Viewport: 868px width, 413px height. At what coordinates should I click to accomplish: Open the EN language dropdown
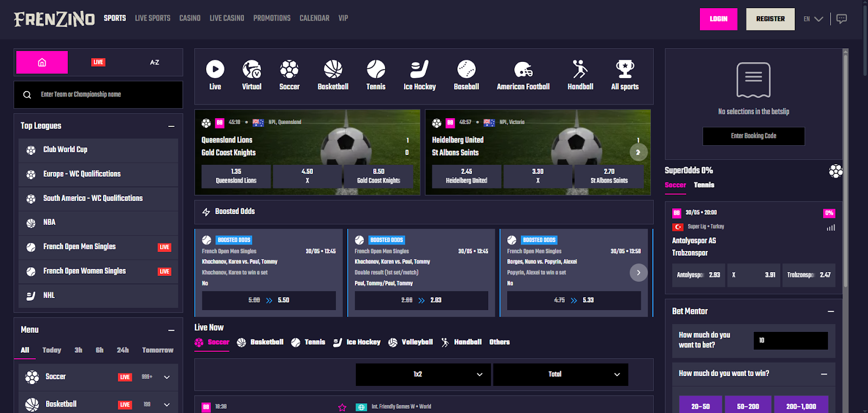(x=813, y=19)
